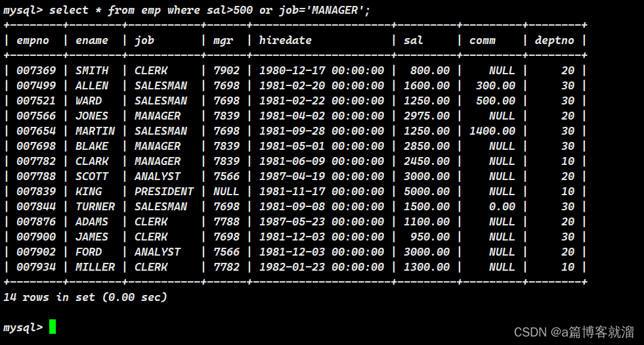Screen dimensions: 644x345
Task: Click the salary value '2975.00'
Action: (427, 116)
